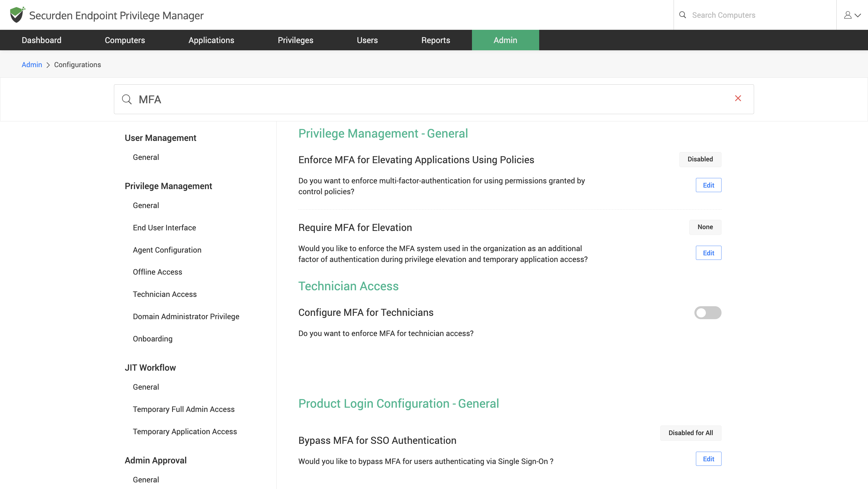Select Offline Access in sidebar
Viewport: 868px width, 489px height.
click(x=157, y=272)
